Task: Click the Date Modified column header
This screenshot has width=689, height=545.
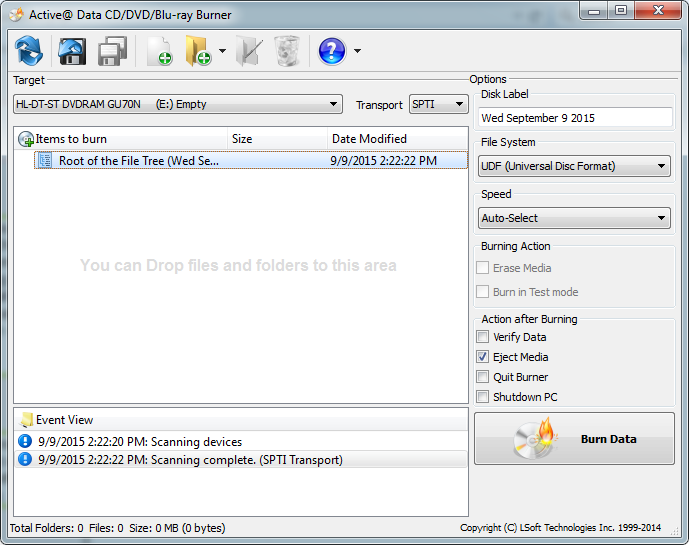Action: tap(397, 139)
